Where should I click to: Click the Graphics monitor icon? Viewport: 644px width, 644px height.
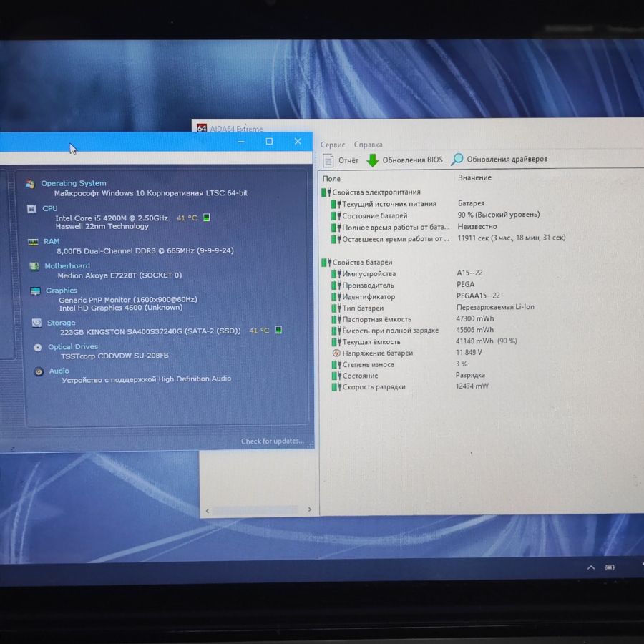pos(35,291)
